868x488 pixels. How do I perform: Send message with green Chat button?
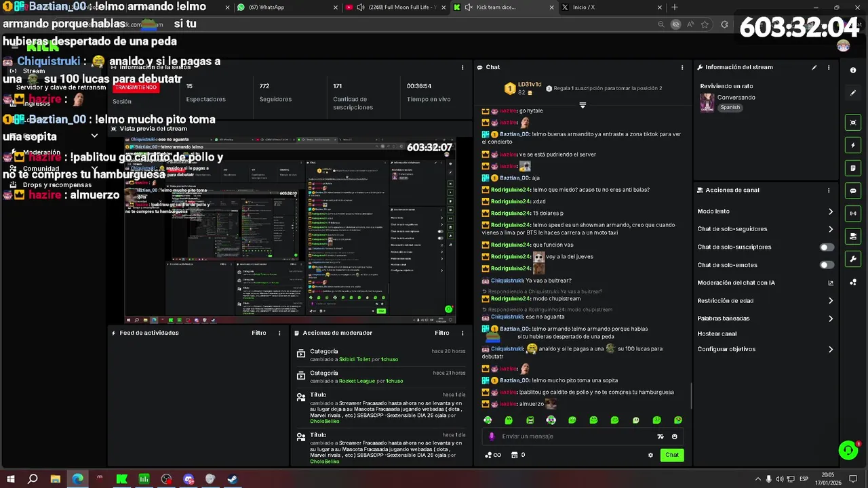click(671, 455)
